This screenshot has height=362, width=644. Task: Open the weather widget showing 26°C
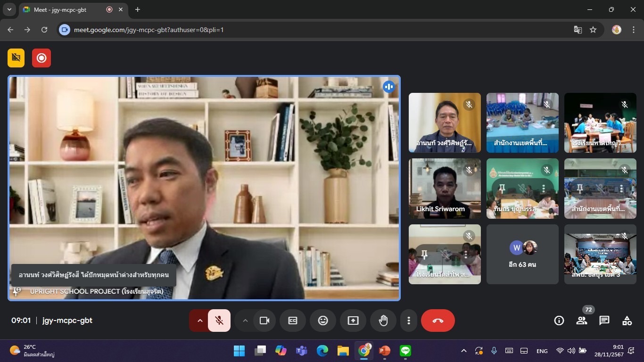(33, 351)
